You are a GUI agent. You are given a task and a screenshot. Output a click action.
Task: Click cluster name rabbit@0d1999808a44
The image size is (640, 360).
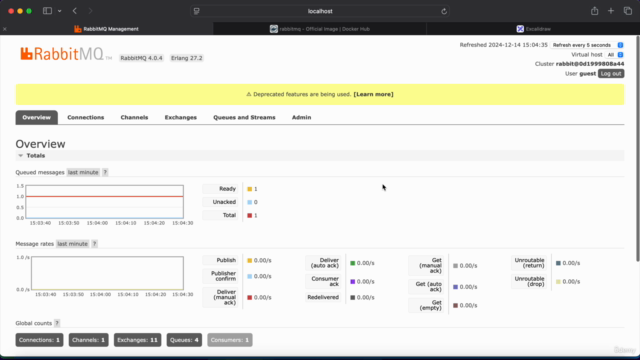pos(590,64)
